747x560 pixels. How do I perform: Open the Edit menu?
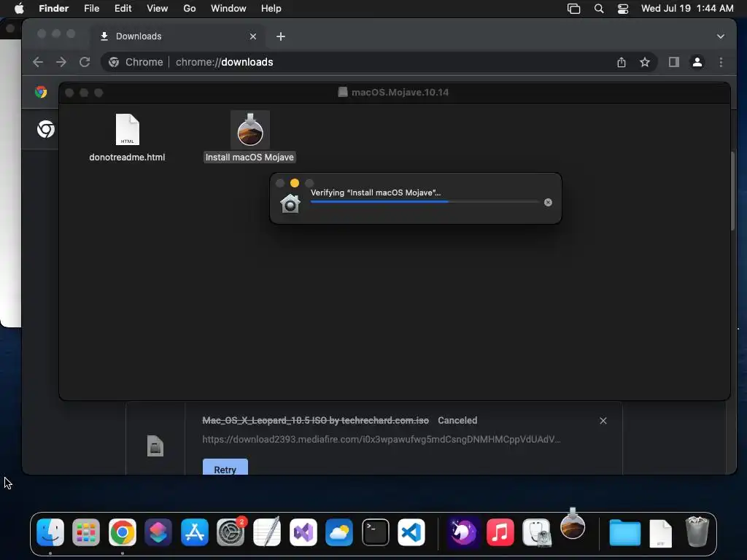pyautogui.click(x=123, y=9)
